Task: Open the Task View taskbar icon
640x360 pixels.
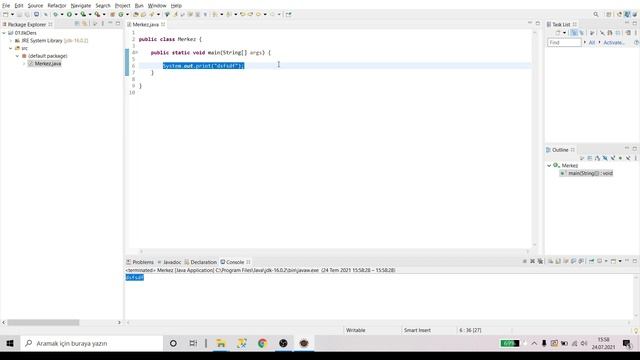Action: point(193,343)
